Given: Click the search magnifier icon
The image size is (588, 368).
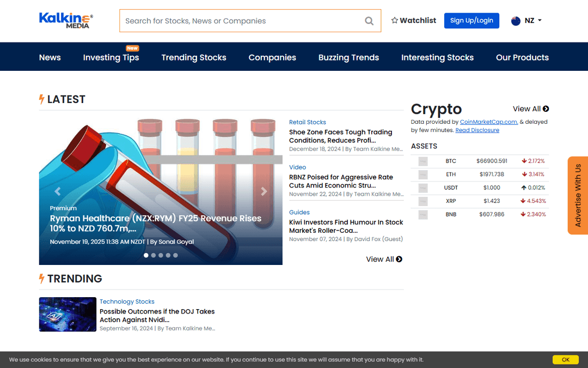Looking at the screenshot, I should coord(369,21).
